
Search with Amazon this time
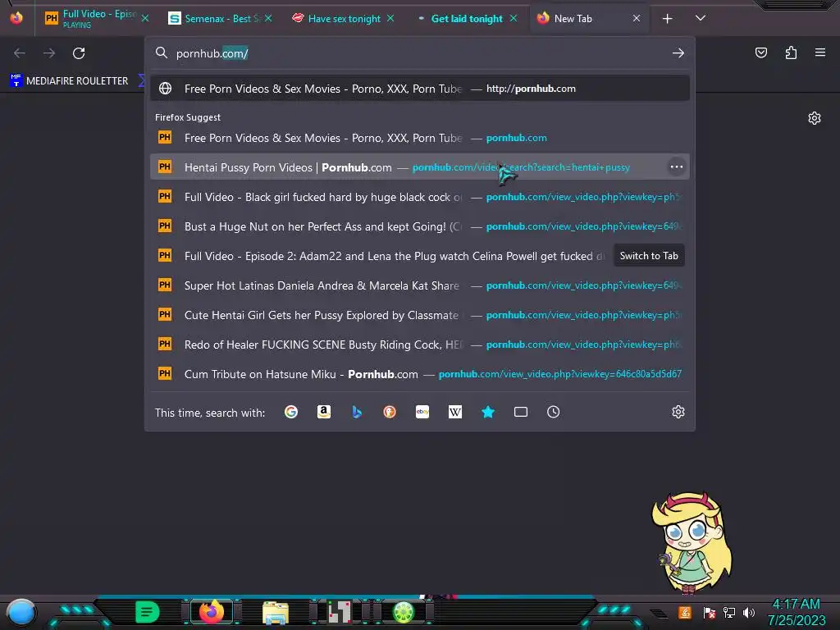(323, 412)
